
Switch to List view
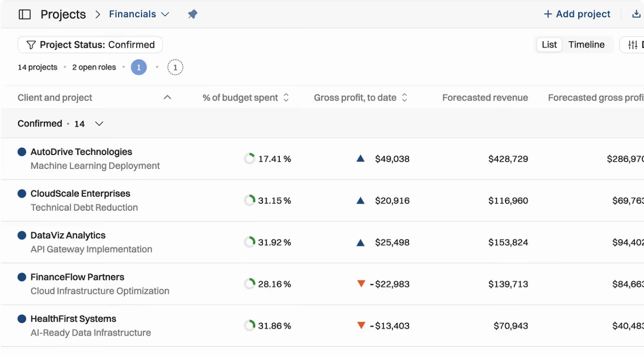(x=550, y=45)
